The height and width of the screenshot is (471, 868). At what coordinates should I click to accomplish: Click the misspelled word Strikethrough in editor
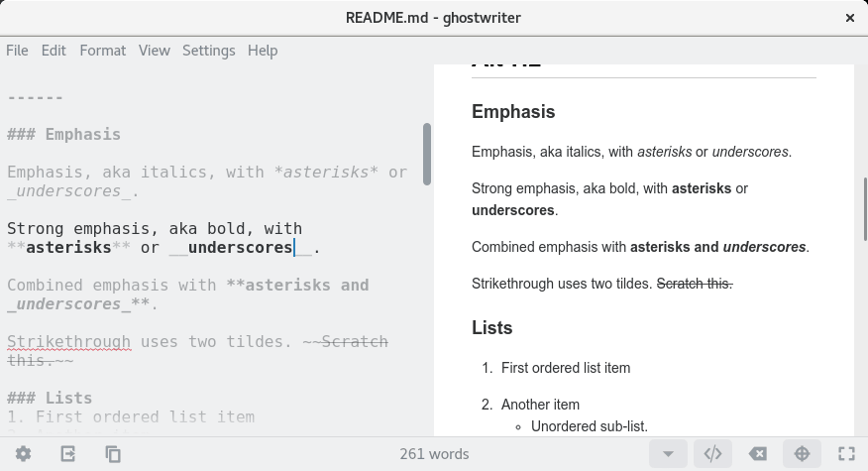click(x=68, y=342)
